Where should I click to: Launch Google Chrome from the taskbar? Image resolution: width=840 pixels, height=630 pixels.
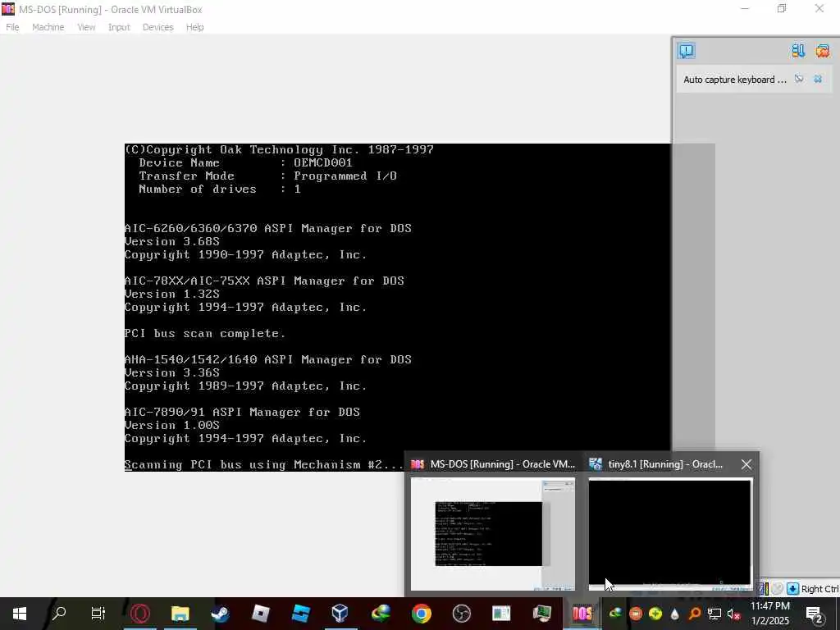click(422, 614)
